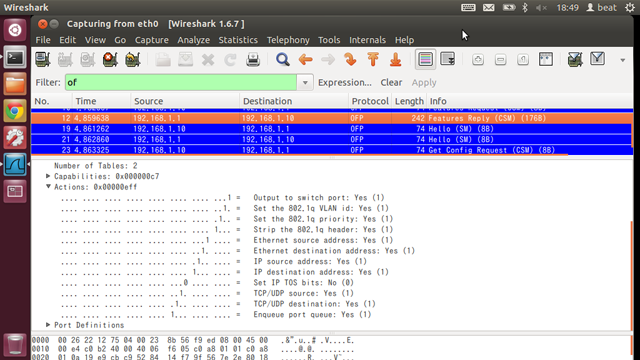Screen dimensions: 640x360
Task: Jump to the first packet
Action: pos(373,60)
